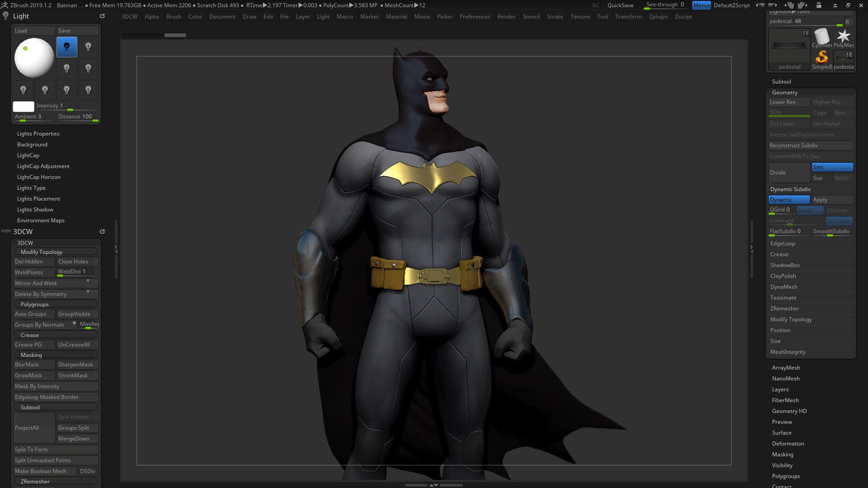This screenshot has height=488, width=868.
Task: Toggle the AC button
Action: (x=596, y=5)
